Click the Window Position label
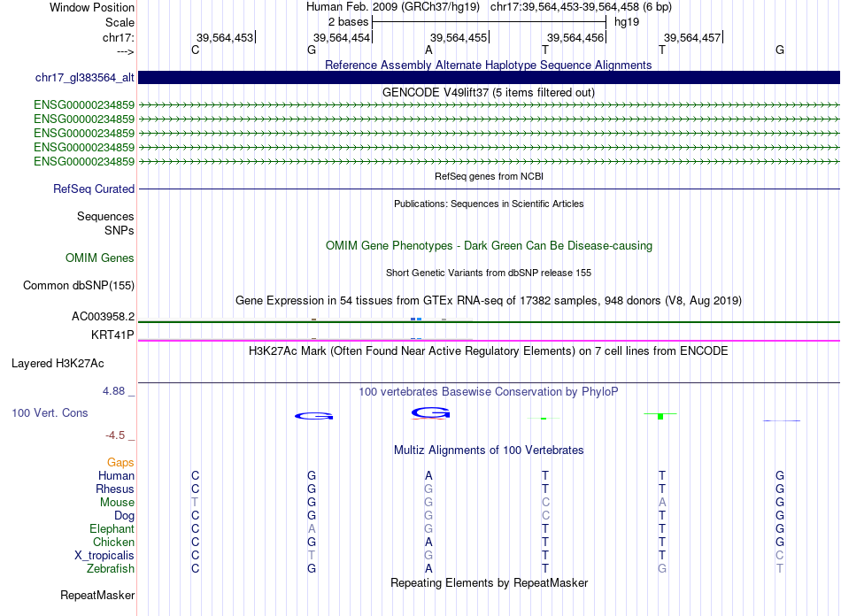The width and height of the screenshot is (841, 616). pyautogui.click(x=92, y=7)
